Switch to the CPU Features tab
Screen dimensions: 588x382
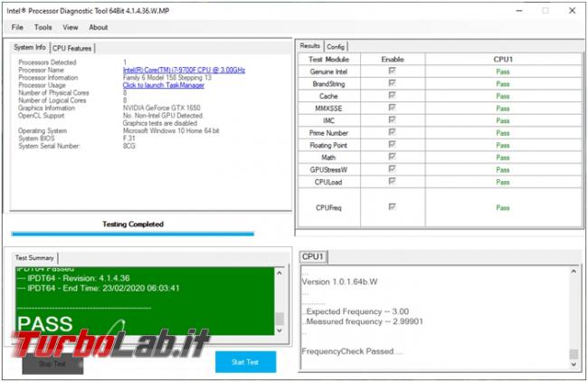[72, 48]
